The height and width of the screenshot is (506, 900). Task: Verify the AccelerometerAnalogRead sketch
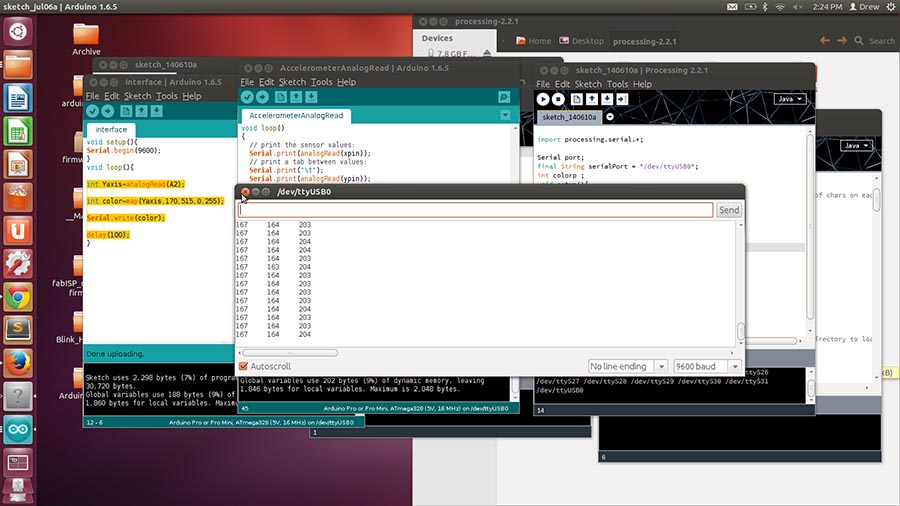point(247,97)
